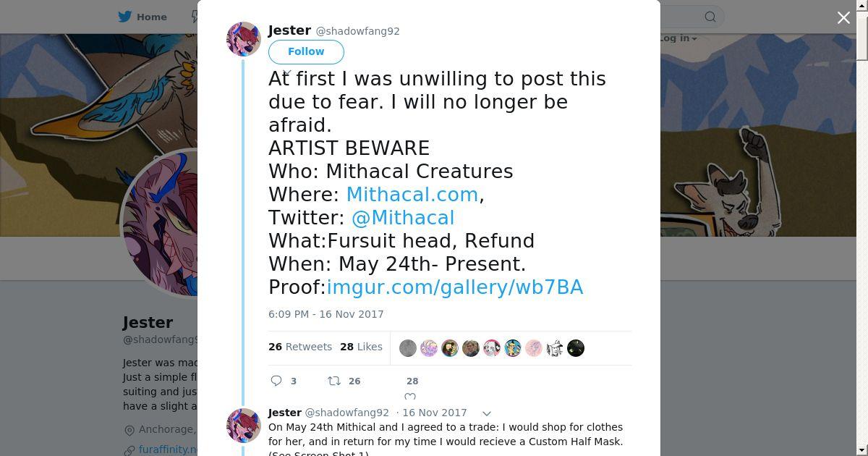868x456 pixels.
Task: Expand the reply tweet's chevron menu
Action: 487,413
